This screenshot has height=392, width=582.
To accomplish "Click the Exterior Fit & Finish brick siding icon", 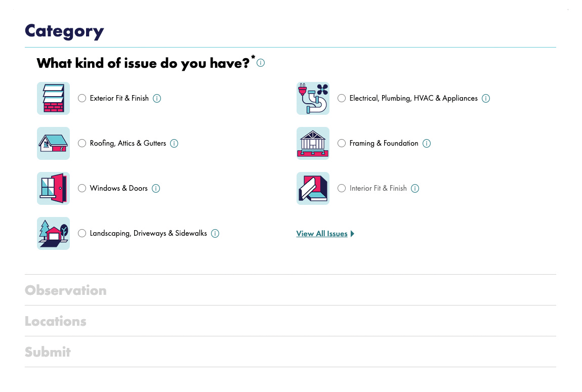I will 53,98.
